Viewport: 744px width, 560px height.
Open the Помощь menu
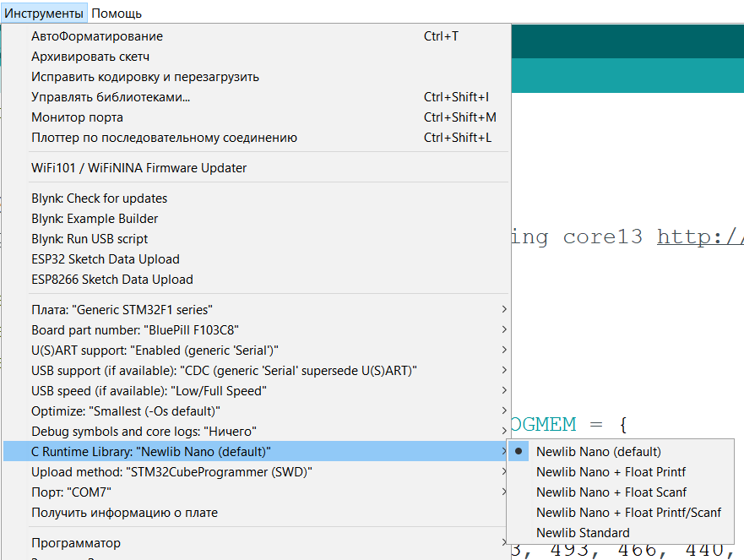[x=117, y=13]
